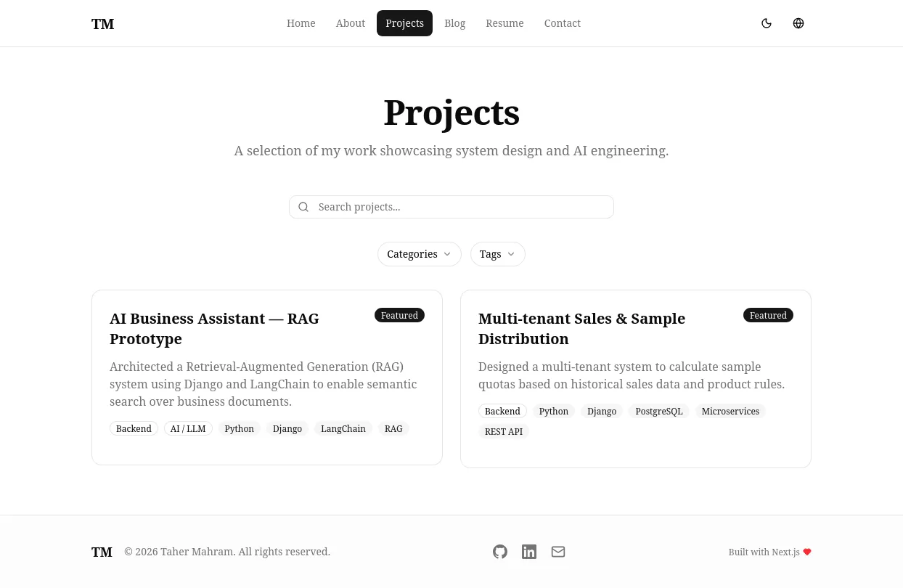The width and height of the screenshot is (903, 588).
Task: Navigate to the Contact page
Action: (x=563, y=23)
